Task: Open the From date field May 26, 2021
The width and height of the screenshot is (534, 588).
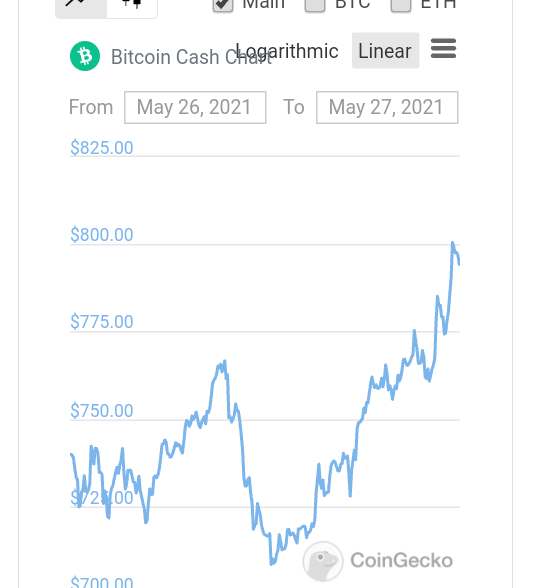Action: (195, 107)
